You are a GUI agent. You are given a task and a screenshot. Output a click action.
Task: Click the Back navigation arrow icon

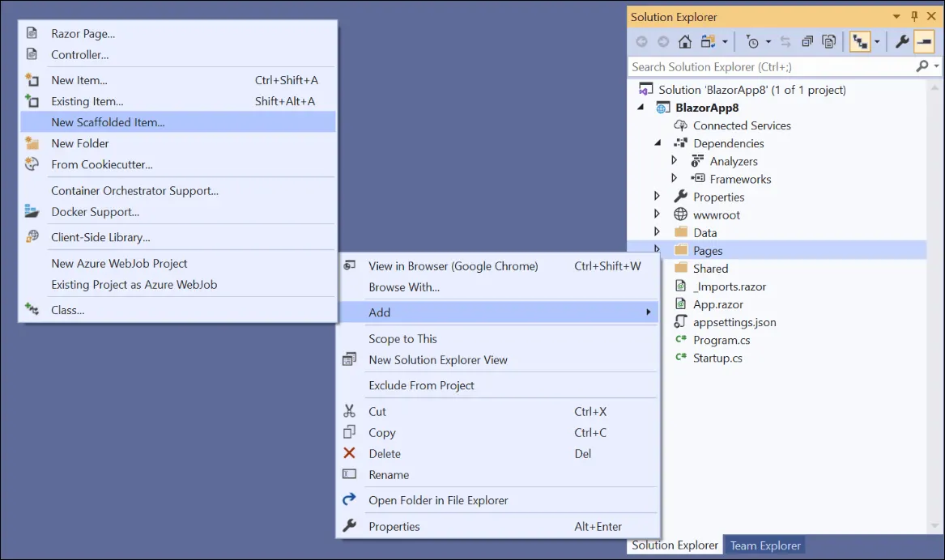pyautogui.click(x=641, y=40)
